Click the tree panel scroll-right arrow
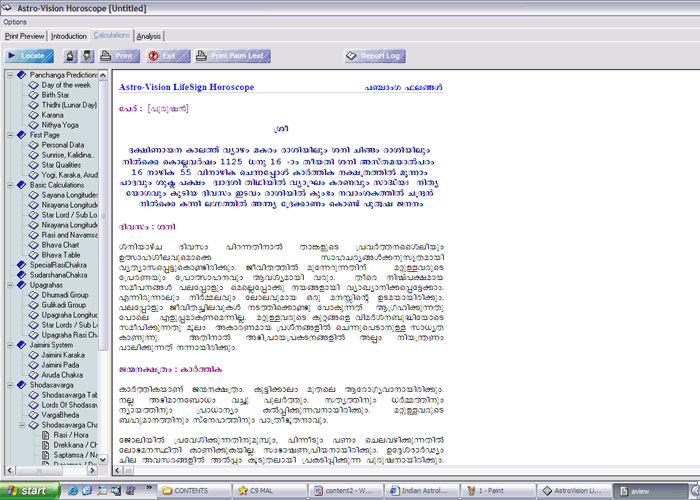 coord(92,470)
